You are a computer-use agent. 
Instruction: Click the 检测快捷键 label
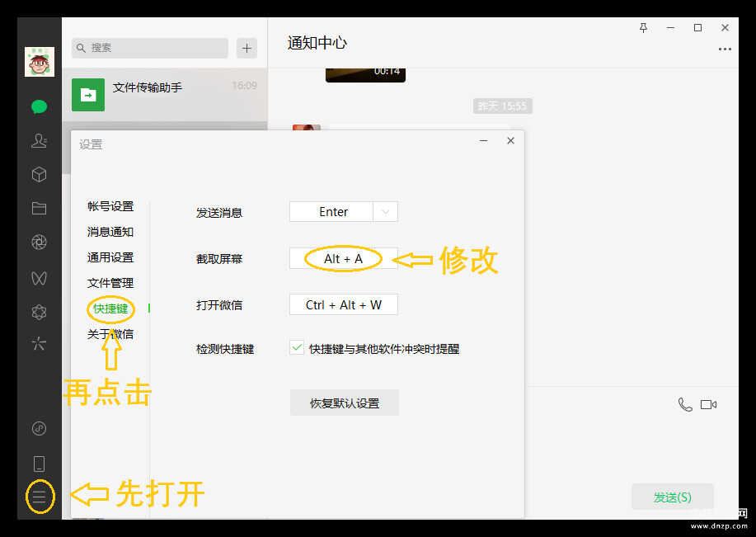coord(225,349)
